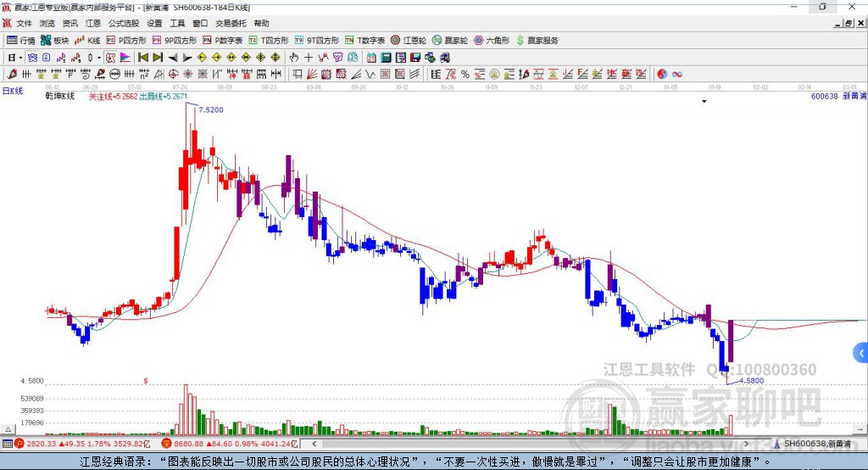This screenshot has width=868, height=470.
Task: Select the red fan lines tool
Action: click(x=312, y=75)
